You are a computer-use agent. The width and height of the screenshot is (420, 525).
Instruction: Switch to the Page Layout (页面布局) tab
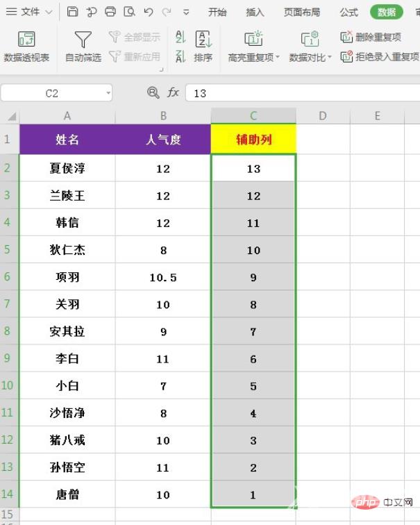(x=302, y=12)
